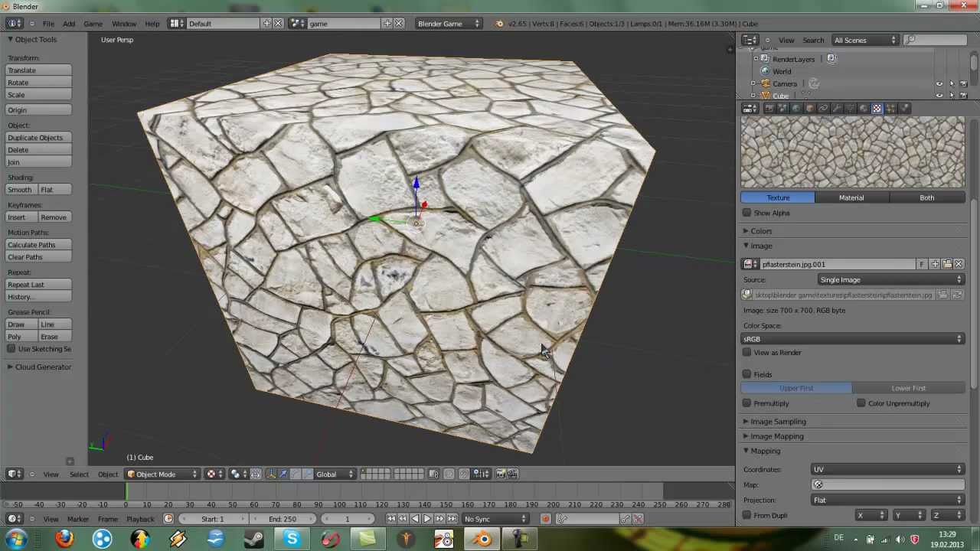Click the Duplicate Objects button
980x551 pixels.
point(39,138)
